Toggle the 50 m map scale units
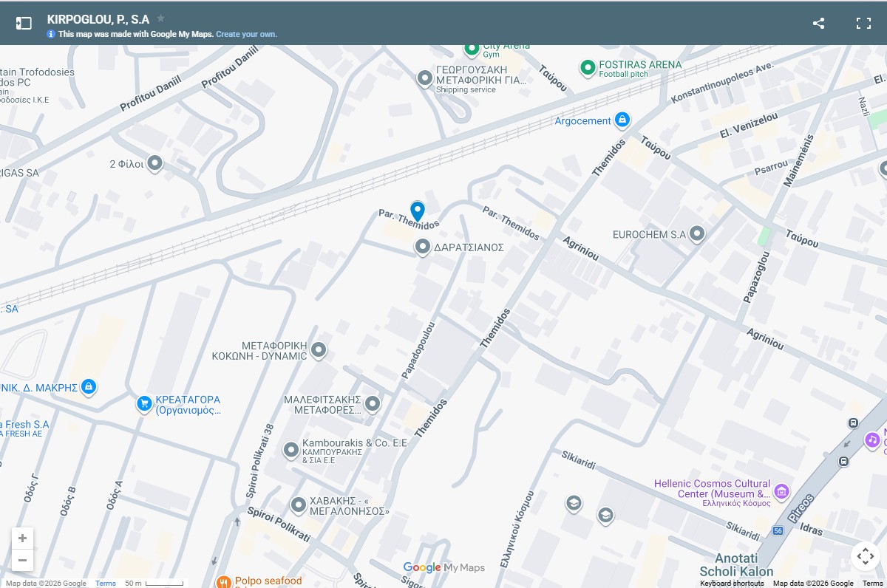Image resolution: width=887 pixels, height=588 pixels. (x=154, y=584)
